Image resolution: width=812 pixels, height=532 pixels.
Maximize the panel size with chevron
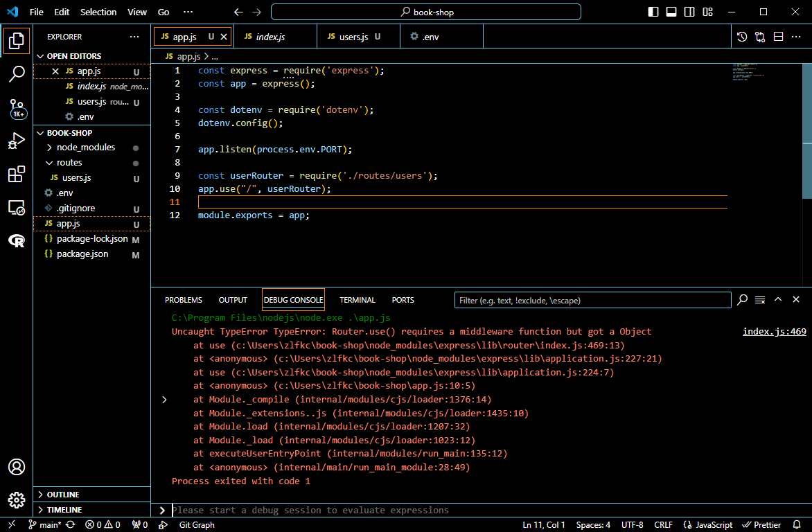tap(778, 299)
